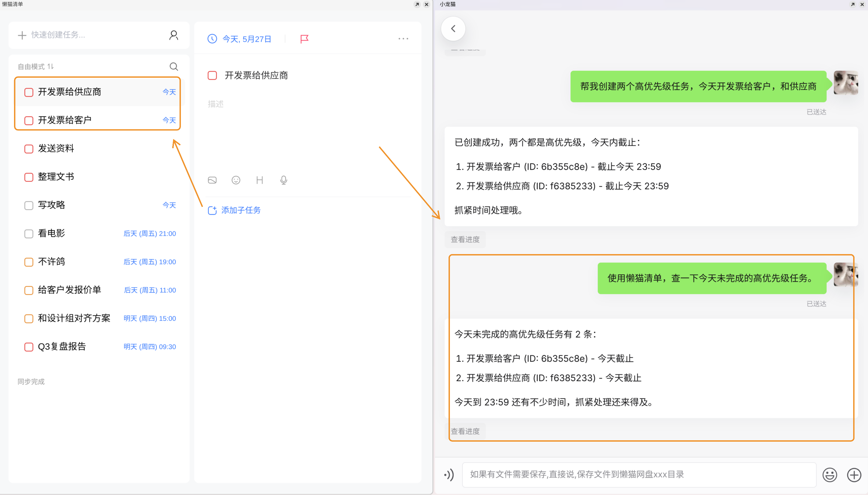Set priority with the red flag icon
The image size is (868, 495).
(x=304, y=39)
